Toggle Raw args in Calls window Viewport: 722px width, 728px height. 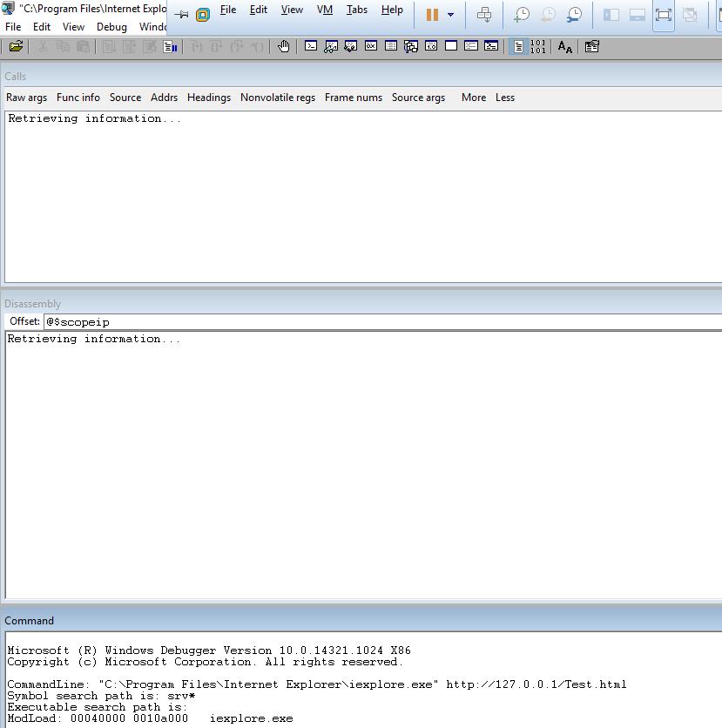pos(26,98)
